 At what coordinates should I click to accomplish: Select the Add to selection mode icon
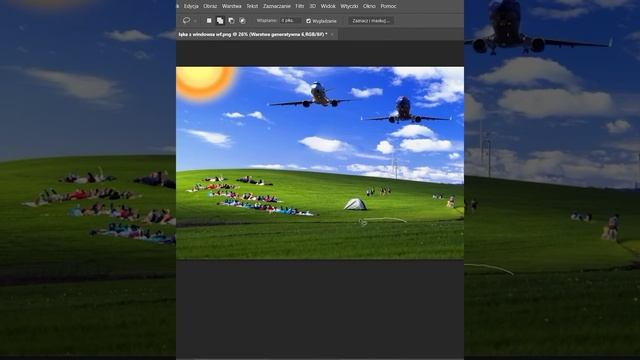coord(220,20)
